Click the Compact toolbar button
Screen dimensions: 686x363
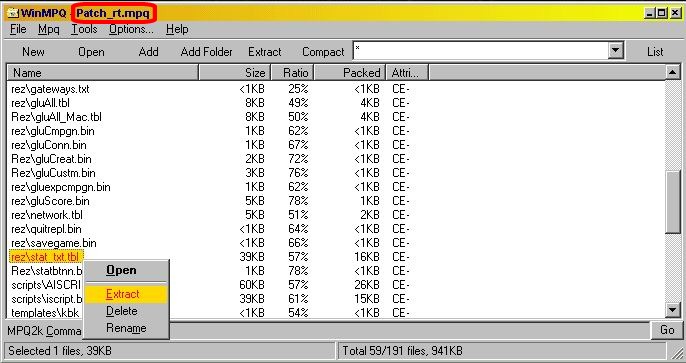[x=323, y=52]
